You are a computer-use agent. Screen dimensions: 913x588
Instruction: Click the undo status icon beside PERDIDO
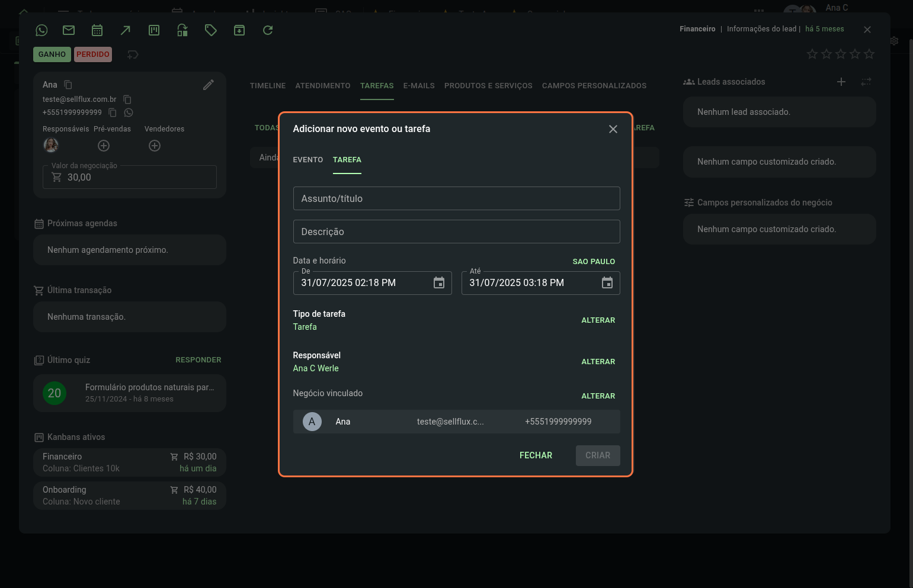point(133,54)
